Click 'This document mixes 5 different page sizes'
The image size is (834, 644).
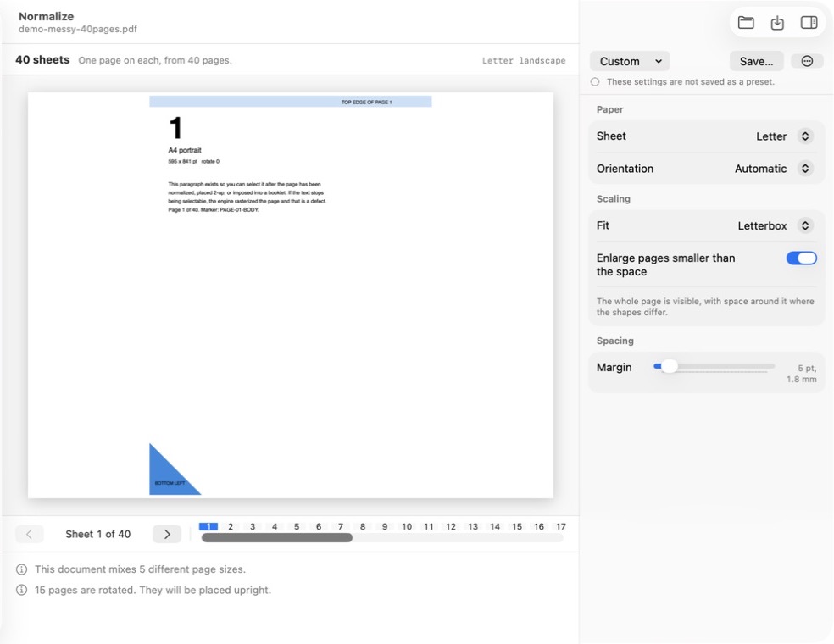click(141, 569)
